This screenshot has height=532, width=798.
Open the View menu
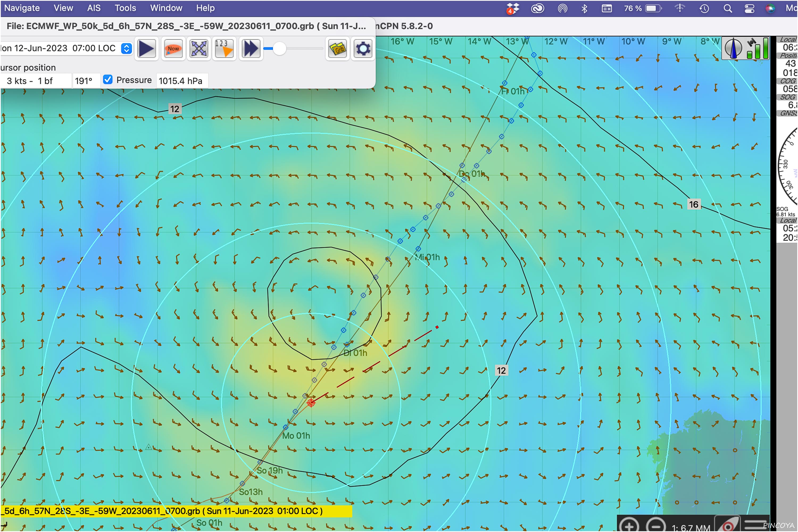pyautogui.click(x=63, y=8)
